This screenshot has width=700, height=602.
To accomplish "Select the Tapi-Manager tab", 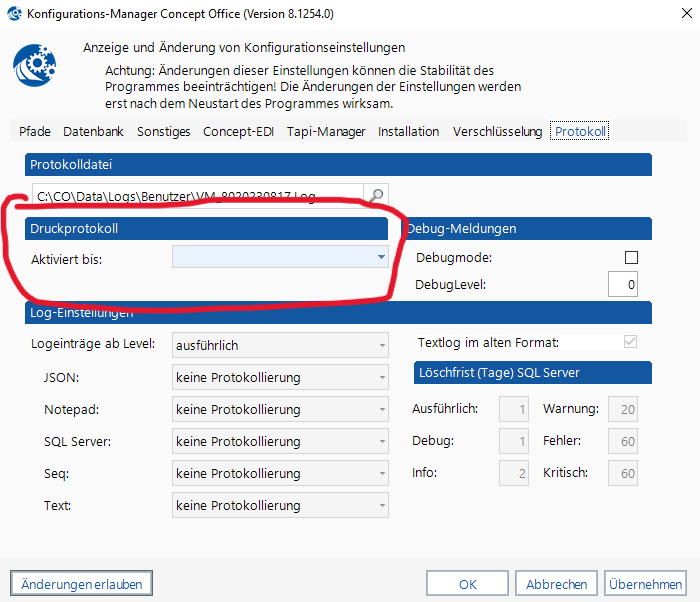I will tap(326, 132).
